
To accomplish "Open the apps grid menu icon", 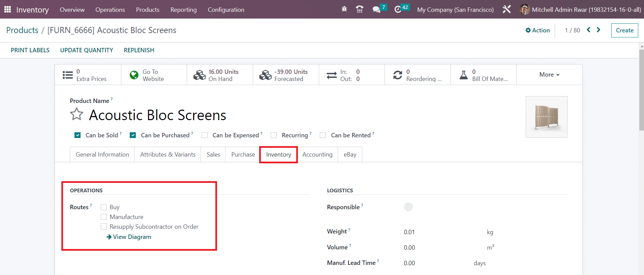I will pos(7,9).
